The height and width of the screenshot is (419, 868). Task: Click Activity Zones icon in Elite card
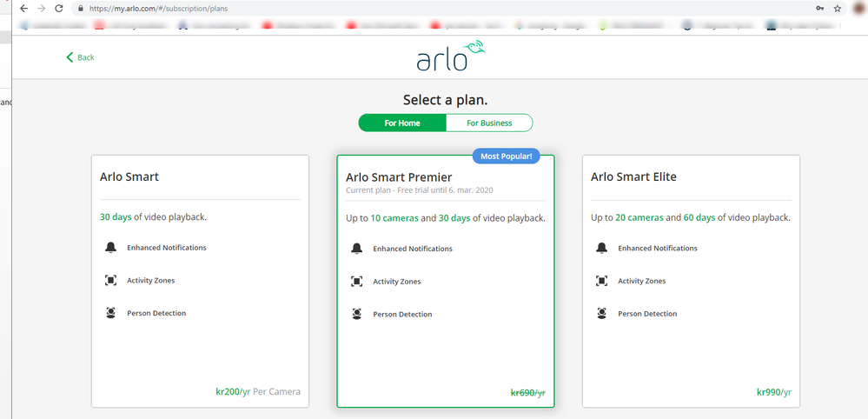pyautogui.click(x=602, y=281)
